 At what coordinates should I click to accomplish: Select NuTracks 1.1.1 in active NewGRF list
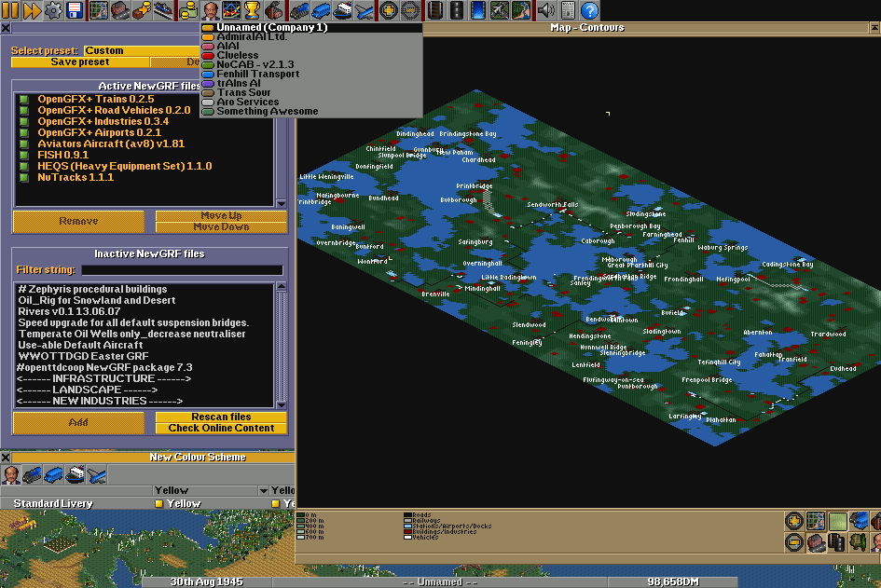(x=145, y=177)
